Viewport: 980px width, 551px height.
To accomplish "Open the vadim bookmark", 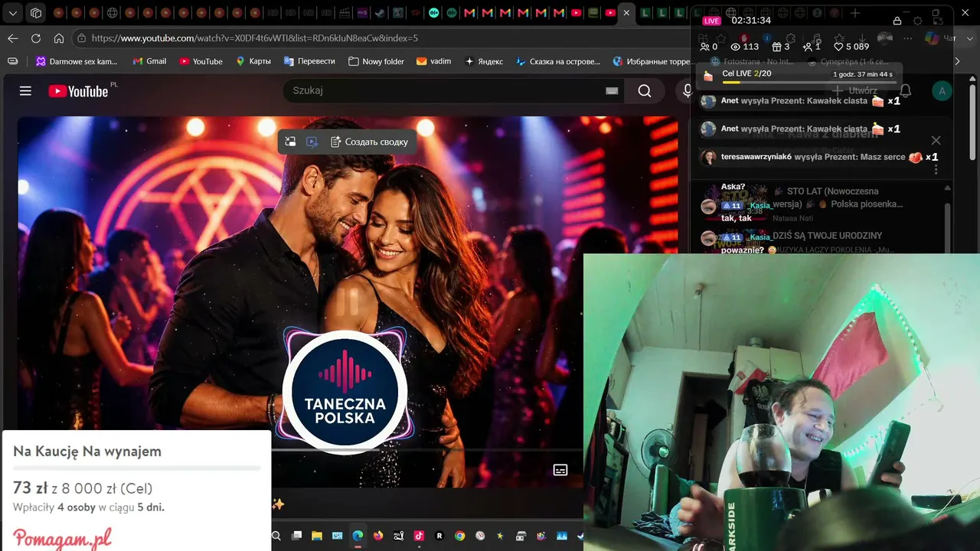I will point(434,61).
